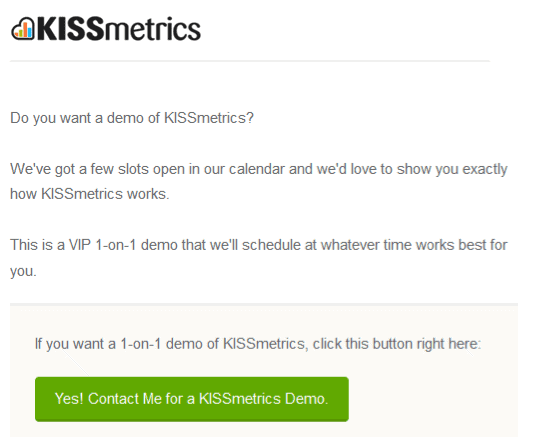The height and width of the screenshot is (437, 536).
Task: Click the horizontal divider below the logo
Action: [x=250, y=61]
